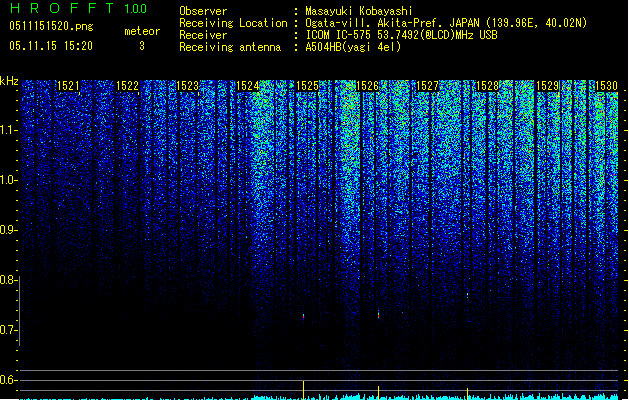Screen dimensions: 629x400
Task: Click the Receiving antenna label
Action: tap(230, 47)
